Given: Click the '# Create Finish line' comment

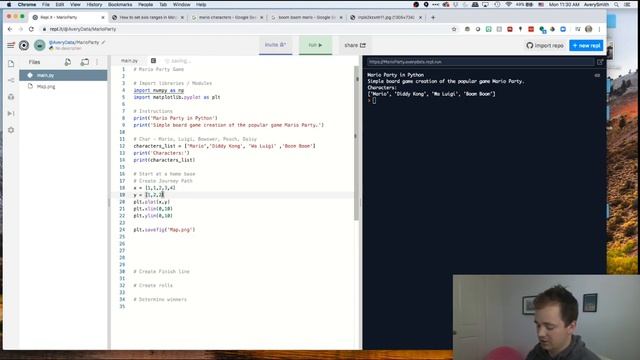Looking at the screenshot, I should (161, 271).
